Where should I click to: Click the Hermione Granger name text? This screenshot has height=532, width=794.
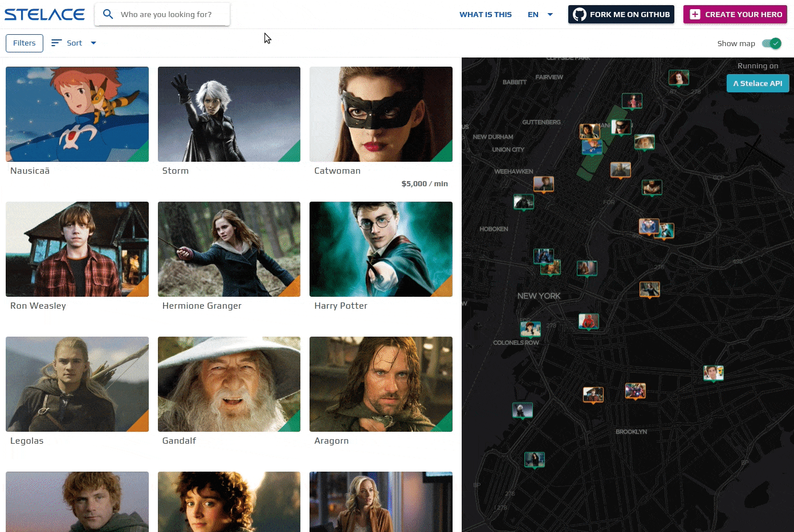(202, 306)
